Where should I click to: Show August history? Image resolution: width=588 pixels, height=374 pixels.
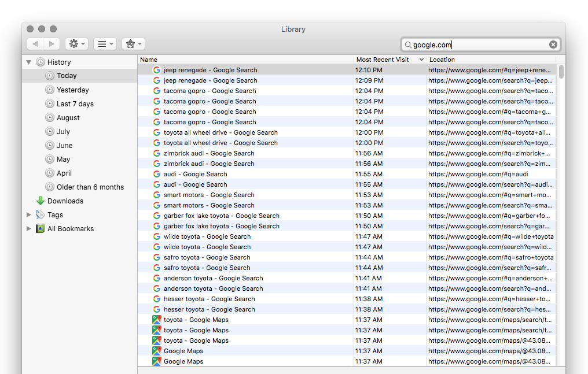[x=79, y=117]
